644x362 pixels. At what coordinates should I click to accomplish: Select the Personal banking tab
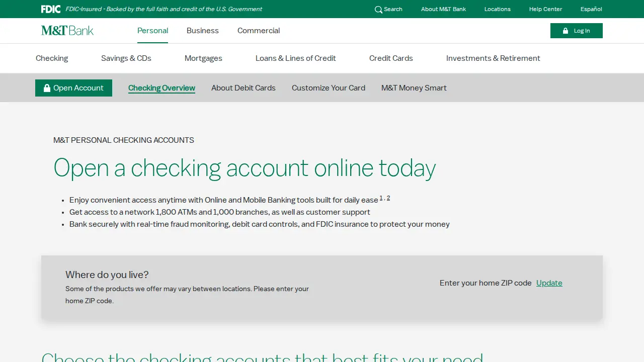[153, 31]
